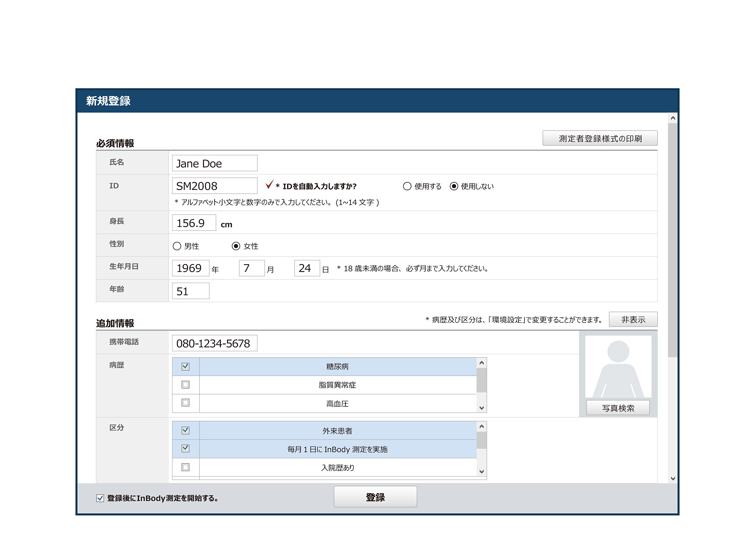Screen dimensions: 755x560
Task: Select 使用しない for automatic ID entry
Action: tap(454, 186)
